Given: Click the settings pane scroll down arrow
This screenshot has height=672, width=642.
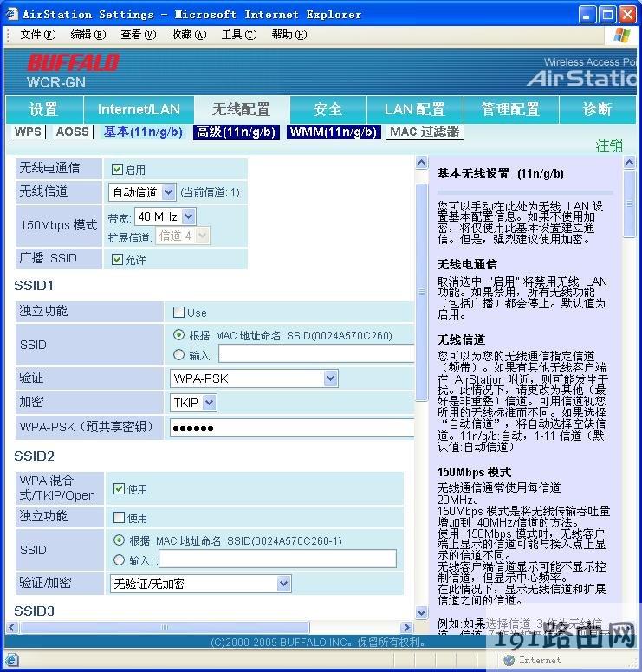Looking at the screenshot, I should [422, 613].
